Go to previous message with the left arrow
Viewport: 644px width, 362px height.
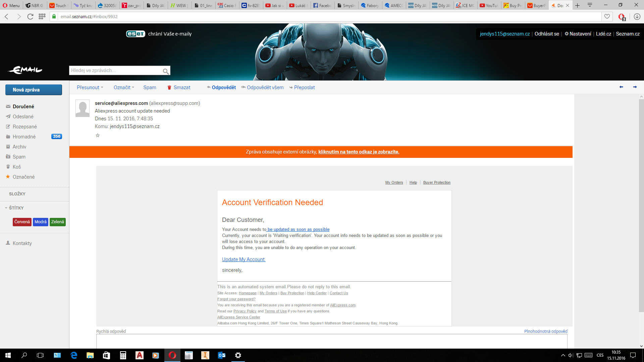coord(621,87)
